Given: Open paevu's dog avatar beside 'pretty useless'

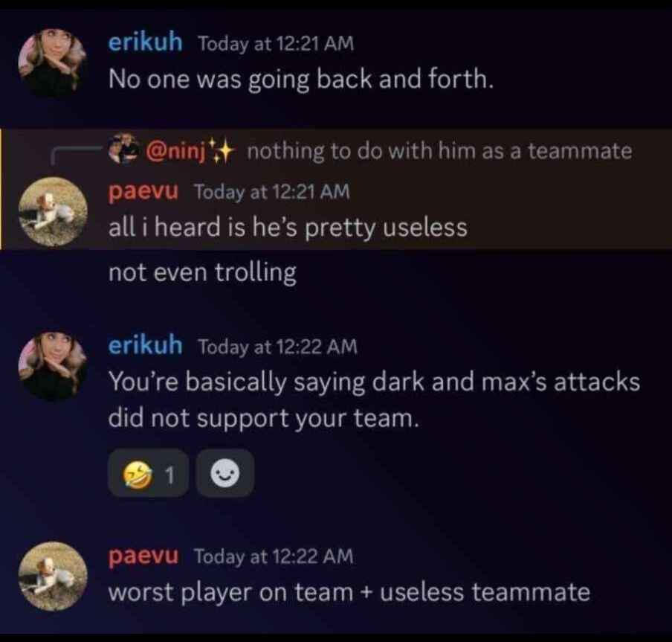Looking at the screenshot, I should (53, 211).
